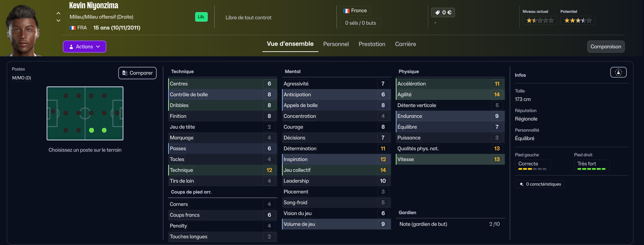Select the striker position dot on the pitch
The height and width of the screenshot is (245, 644).
click(x=117, y=113)
